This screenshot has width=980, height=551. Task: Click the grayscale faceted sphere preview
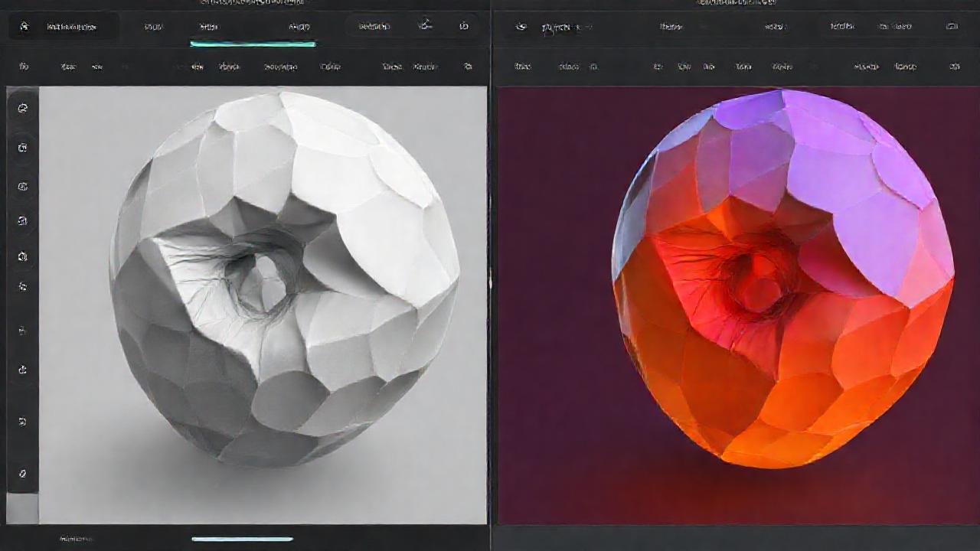tap(285, 279)
